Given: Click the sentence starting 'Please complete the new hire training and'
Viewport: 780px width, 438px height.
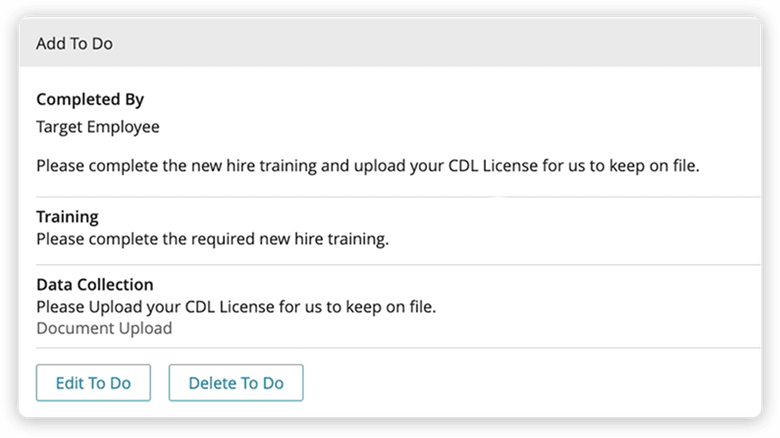Looking at the screenshot, I should [367, 165].
